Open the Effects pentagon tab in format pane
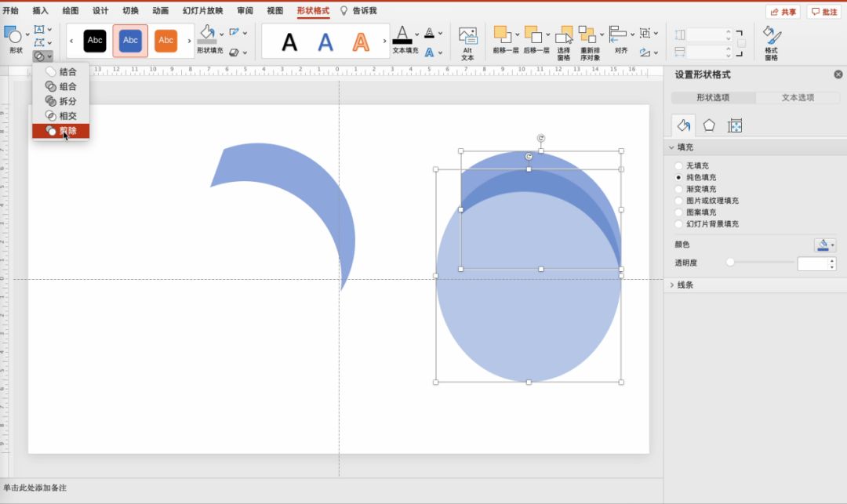 pyautogui.click(x=709, y=125)
